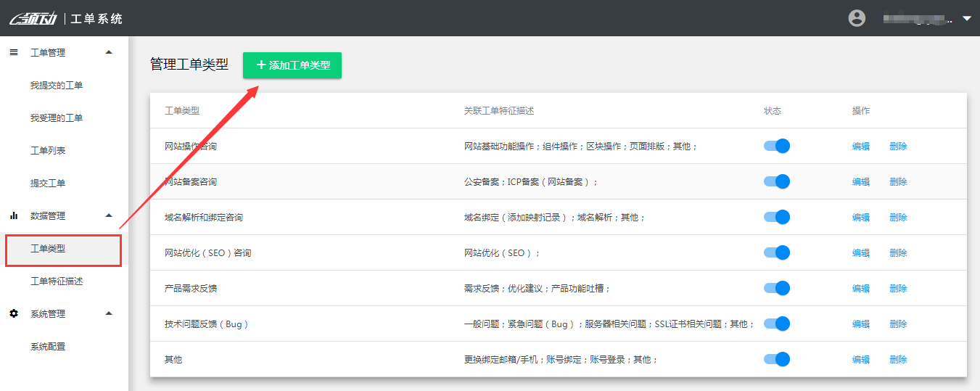The image size is (980, 391).
Task: Go to 系统配置 in the sidebar
Action: [x=48, y=347]
